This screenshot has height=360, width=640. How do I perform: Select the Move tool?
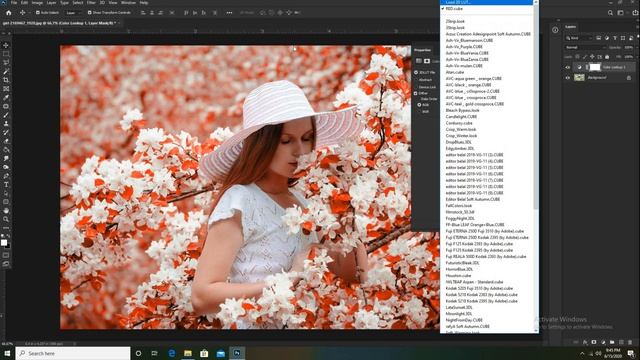(x=6, y=45)
